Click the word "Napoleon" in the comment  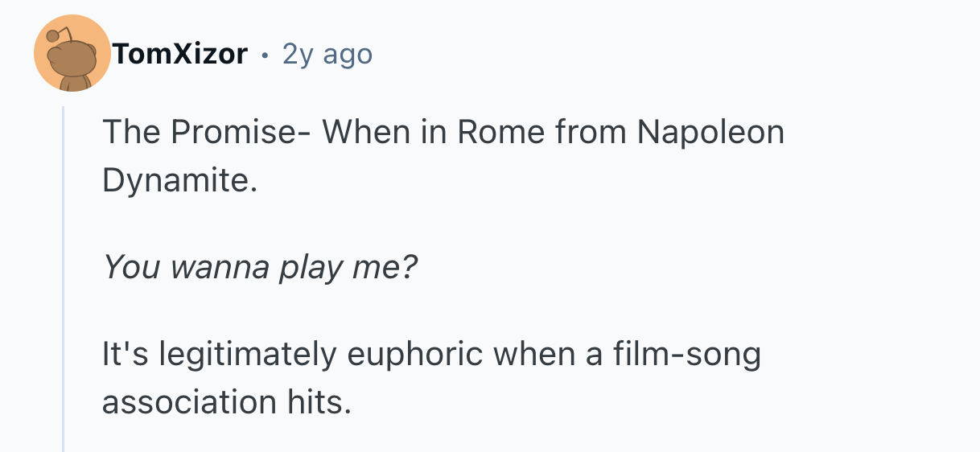(710, 133)
